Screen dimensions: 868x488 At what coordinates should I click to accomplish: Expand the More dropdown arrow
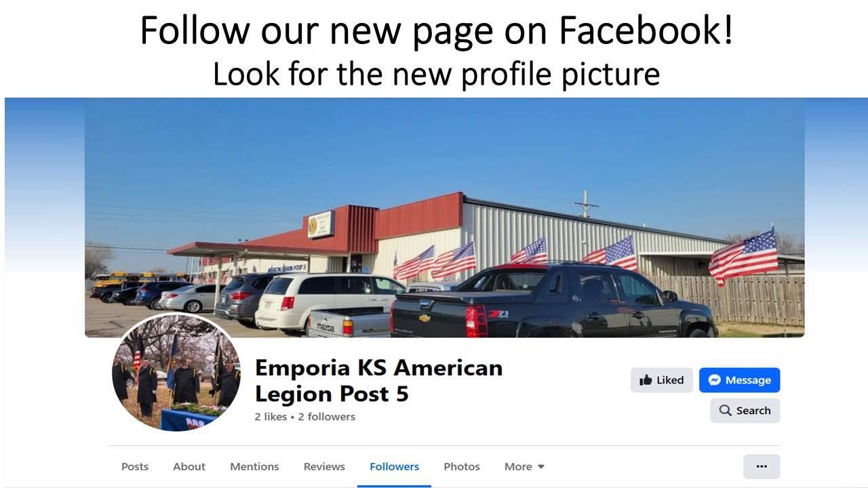[541, 467]
